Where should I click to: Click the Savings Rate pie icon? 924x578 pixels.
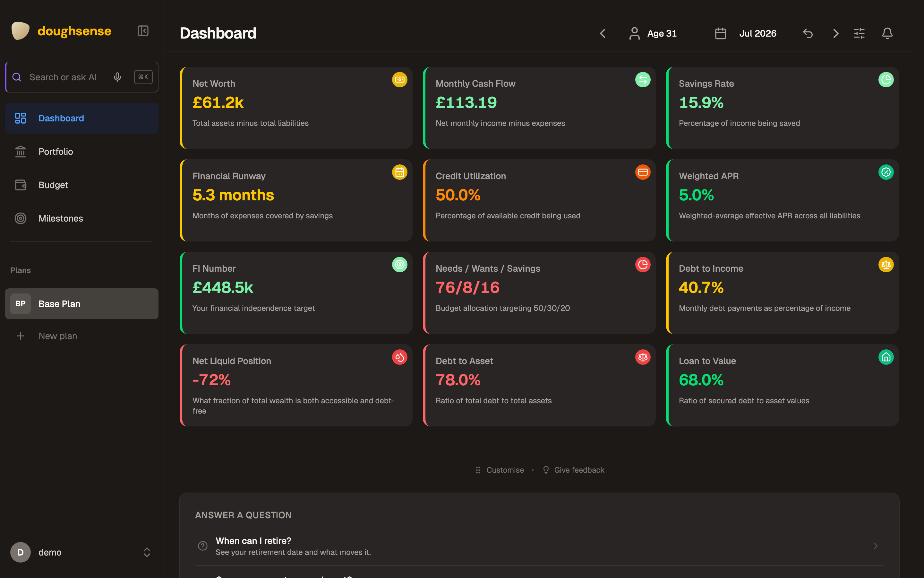886,80
